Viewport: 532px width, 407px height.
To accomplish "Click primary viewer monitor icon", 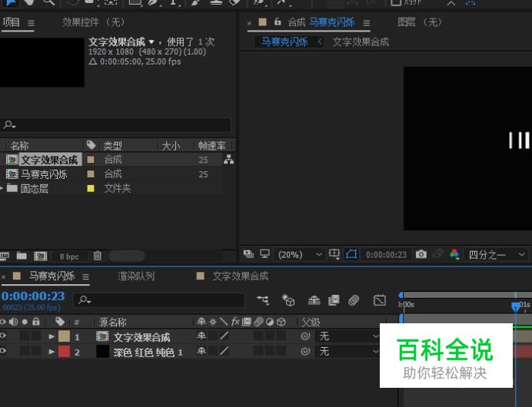I will point(264,254).
